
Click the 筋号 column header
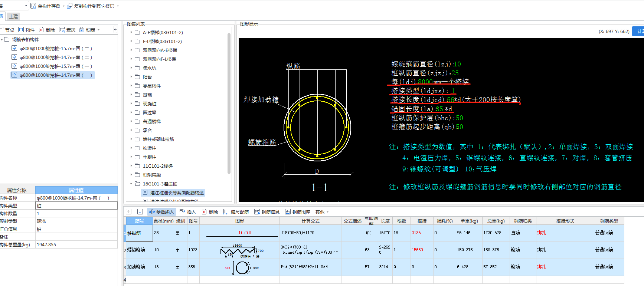coord(140,221)
